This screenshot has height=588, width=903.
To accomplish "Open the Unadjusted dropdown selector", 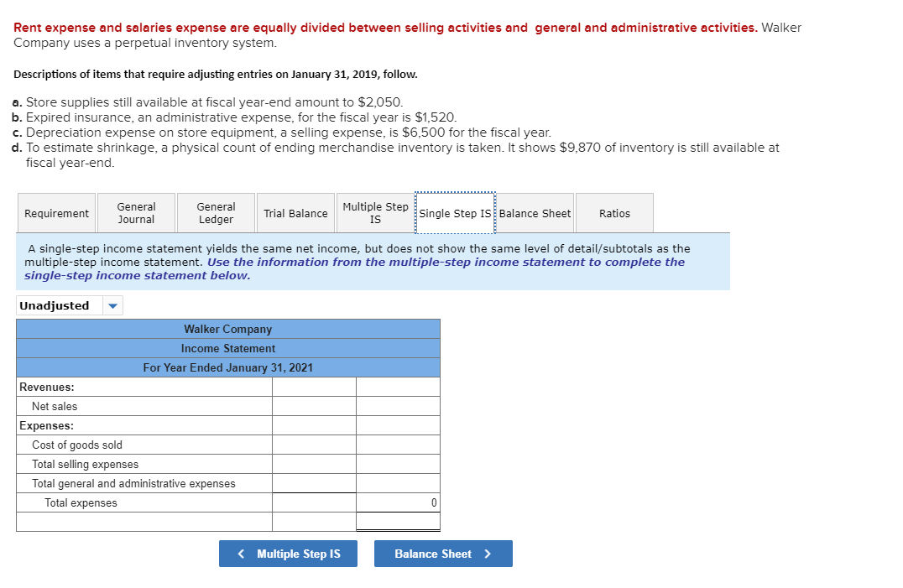I will tap(70, 305).
